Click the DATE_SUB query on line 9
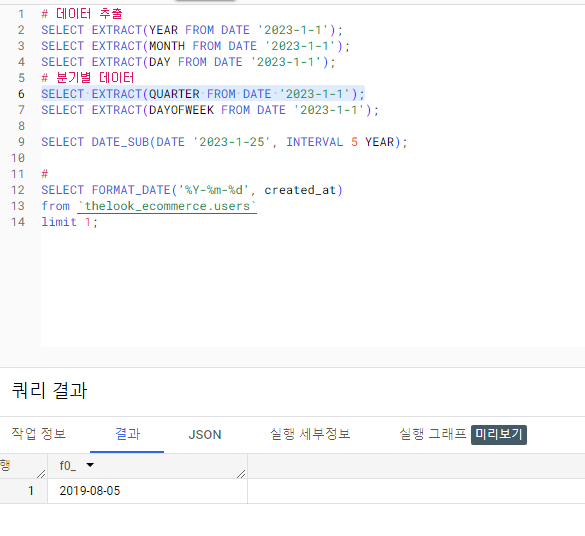585x536 pixels. (x=224, y=142)
